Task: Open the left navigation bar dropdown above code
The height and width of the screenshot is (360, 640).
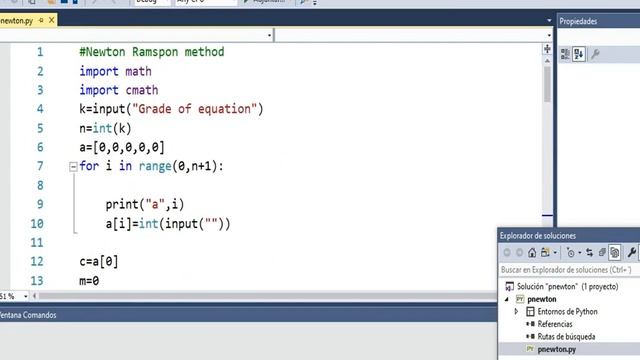Action: pyautogui.click(x=269, y=36)
